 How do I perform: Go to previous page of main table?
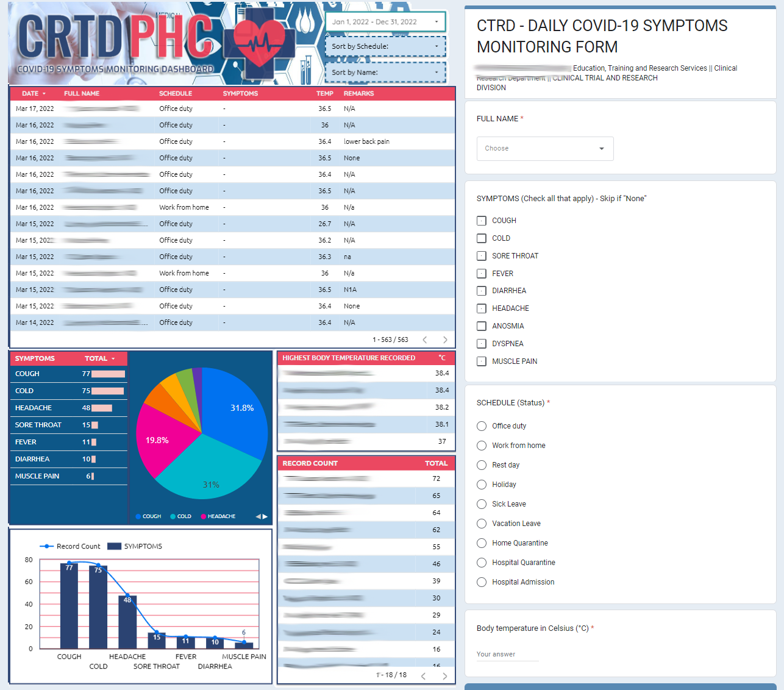point(425,340)
